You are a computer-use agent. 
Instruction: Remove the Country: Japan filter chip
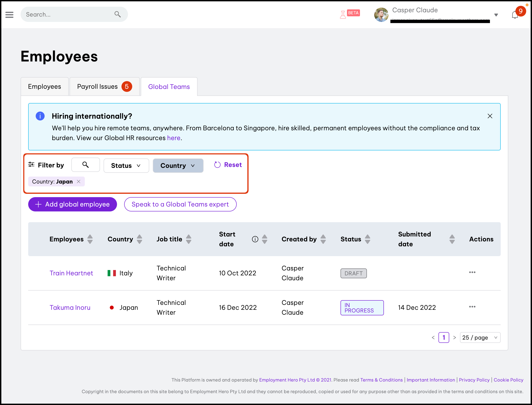79,181
